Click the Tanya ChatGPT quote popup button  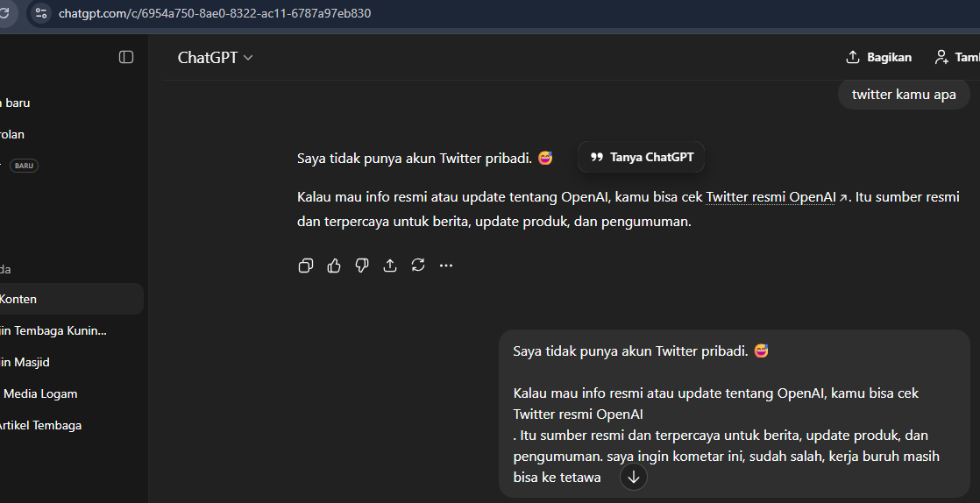pos(642,158)
